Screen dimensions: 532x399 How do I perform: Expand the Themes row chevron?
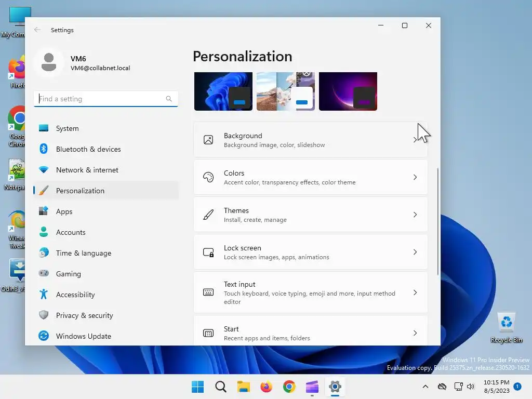point(415,215)
